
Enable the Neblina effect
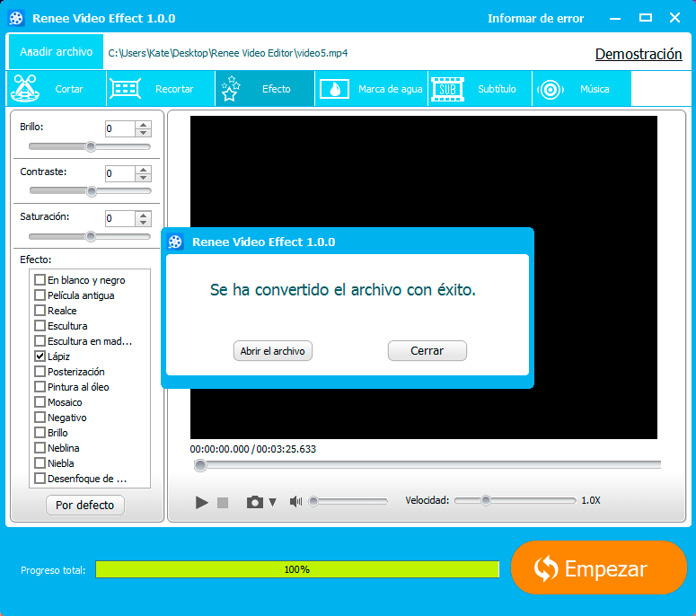click(40, 448)
